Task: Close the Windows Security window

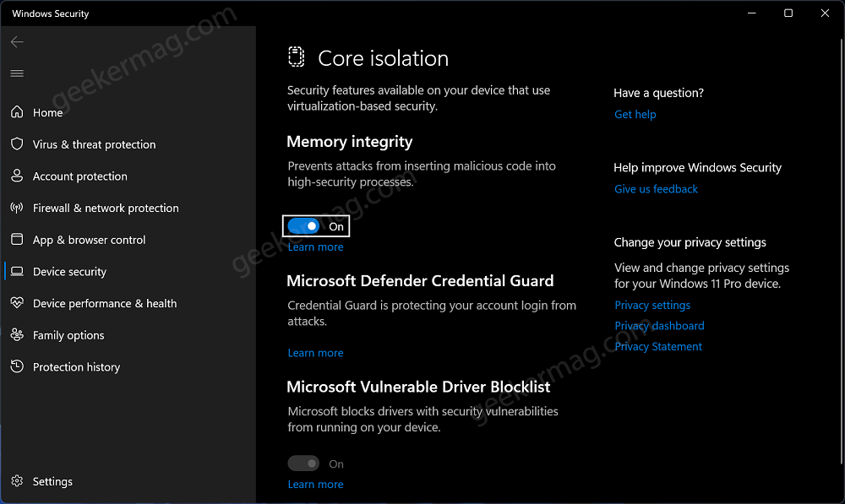Action: pos(825,13)
